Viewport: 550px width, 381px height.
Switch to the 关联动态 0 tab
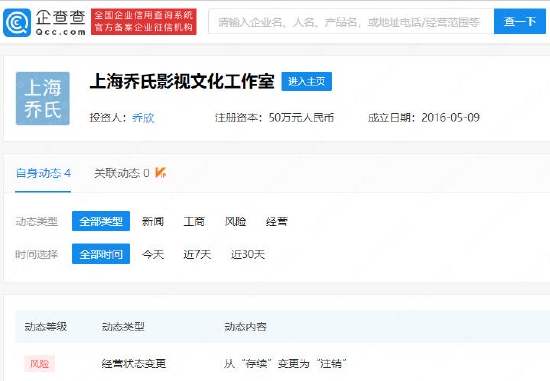(x=122, y=173)
